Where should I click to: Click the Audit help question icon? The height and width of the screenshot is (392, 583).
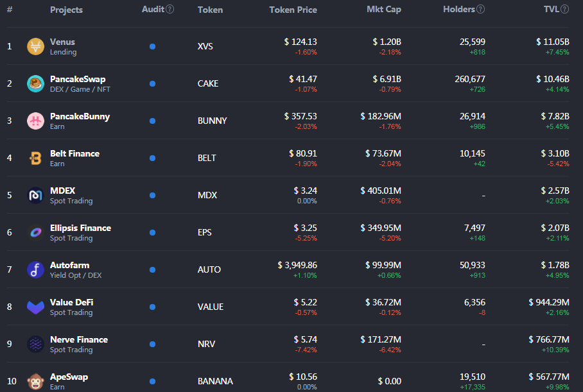pyautogui.click(x=170, y=9)
